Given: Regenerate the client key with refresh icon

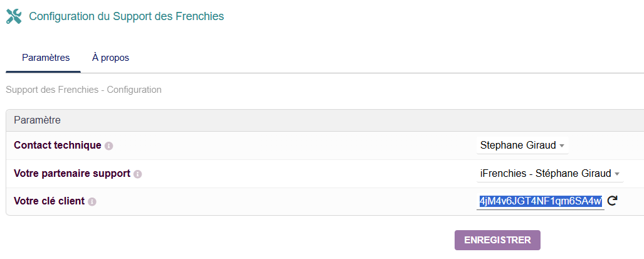Looking at the screenshot, I should pyautogui.click(x=613, y=201).
